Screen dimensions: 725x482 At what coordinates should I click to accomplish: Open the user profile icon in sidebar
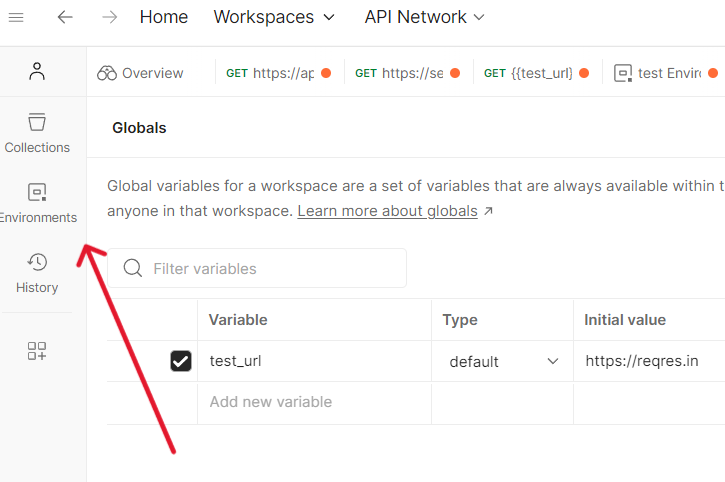[37, 72]
